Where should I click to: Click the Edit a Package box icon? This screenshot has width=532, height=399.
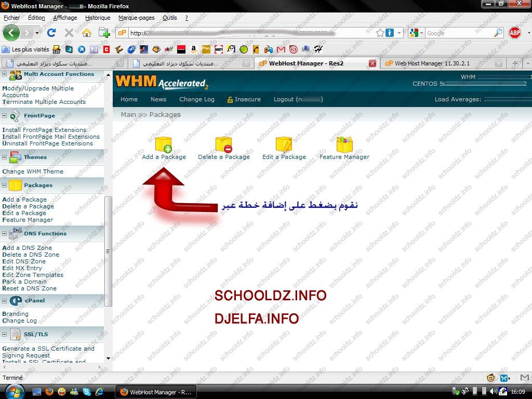[284, 144]
